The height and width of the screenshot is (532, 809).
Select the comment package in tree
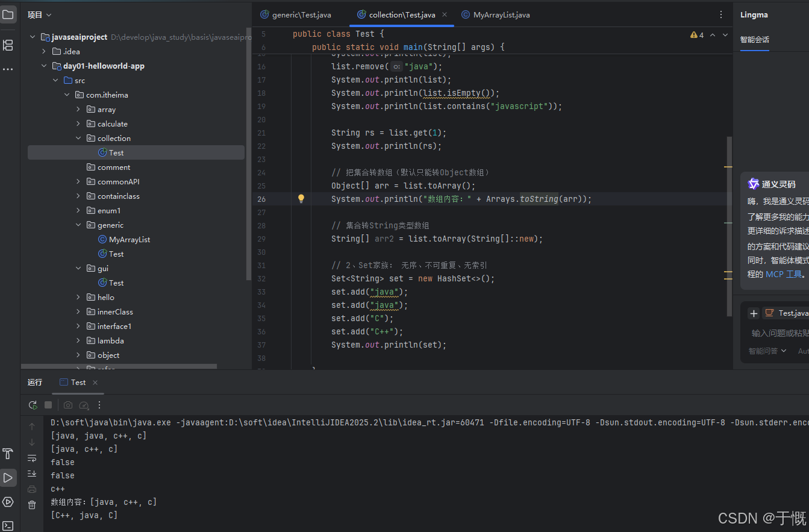(108, 167)
